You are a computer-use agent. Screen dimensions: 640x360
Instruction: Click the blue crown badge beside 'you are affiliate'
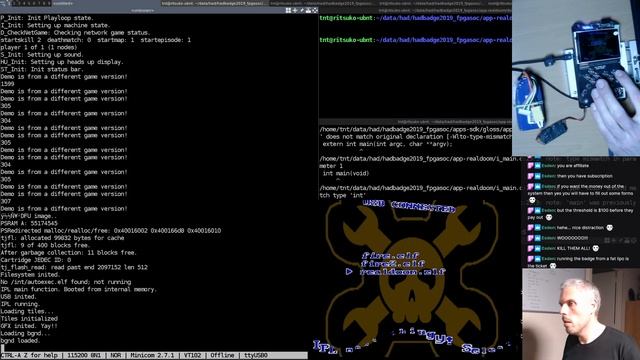click(538, 166)
